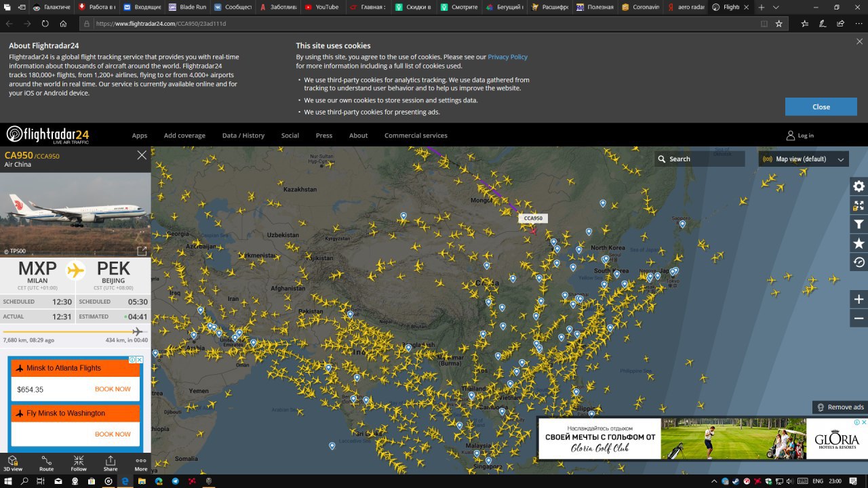This screenshot has width=868, height=488.
Task: Zoom out the map with minus
Action: tap(859, 319)
